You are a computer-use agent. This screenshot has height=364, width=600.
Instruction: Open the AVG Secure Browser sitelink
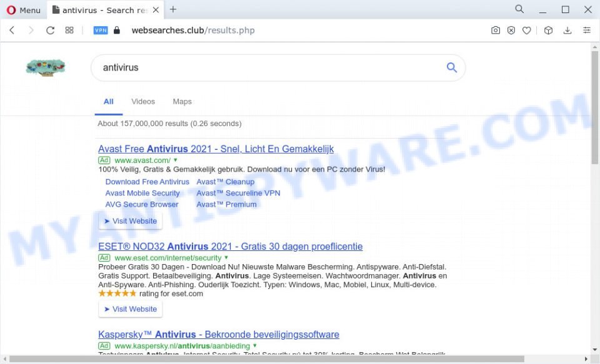click(142, 205)
